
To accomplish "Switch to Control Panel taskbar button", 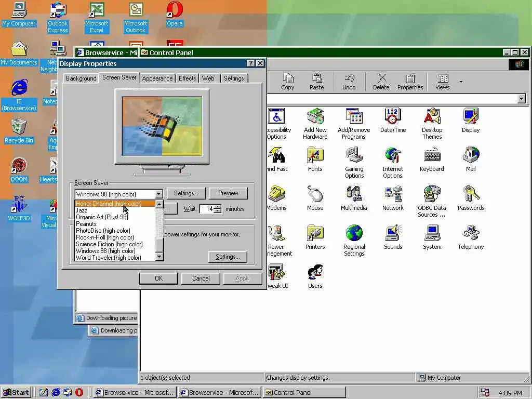I will (x=304, y=393).
